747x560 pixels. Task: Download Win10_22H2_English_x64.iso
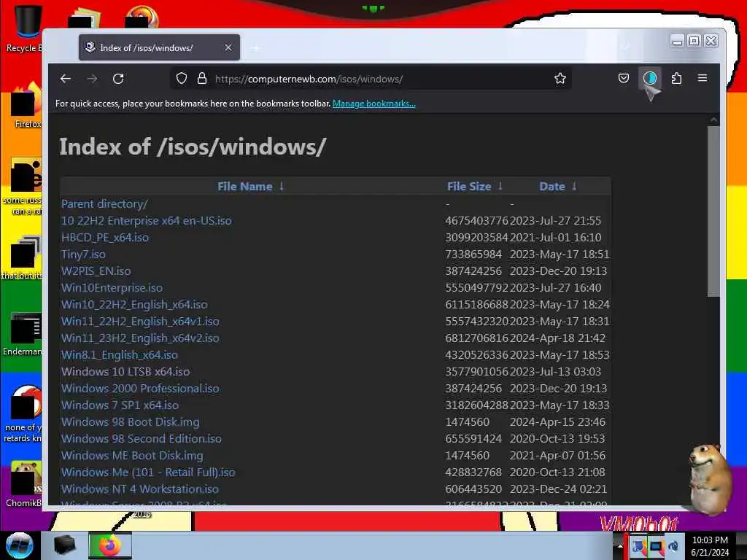pyautogui.click(x=134, y=304)
